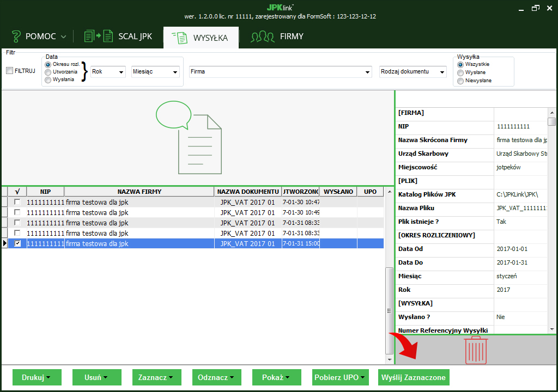Click the SCAL JPK merge documents icon

[98, 36]
